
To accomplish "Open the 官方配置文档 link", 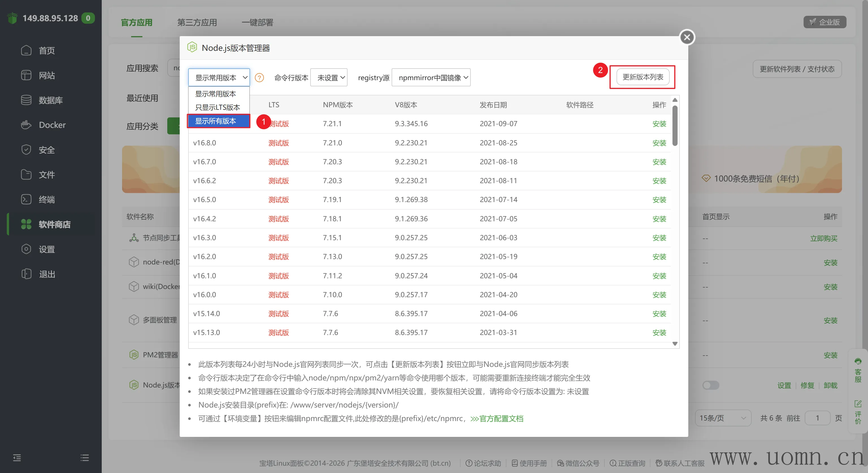I will [497, 419].
